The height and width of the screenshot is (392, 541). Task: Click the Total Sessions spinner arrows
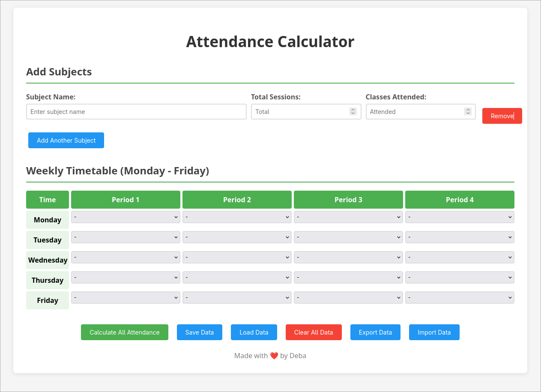click(x=353, y=111)
